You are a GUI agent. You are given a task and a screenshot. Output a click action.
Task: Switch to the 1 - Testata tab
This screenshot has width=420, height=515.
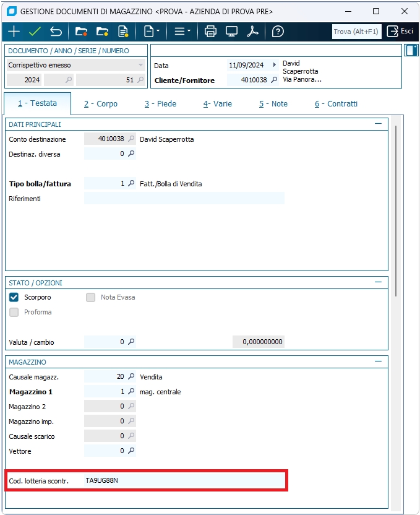pyautogui.click(x=37, y=103)
